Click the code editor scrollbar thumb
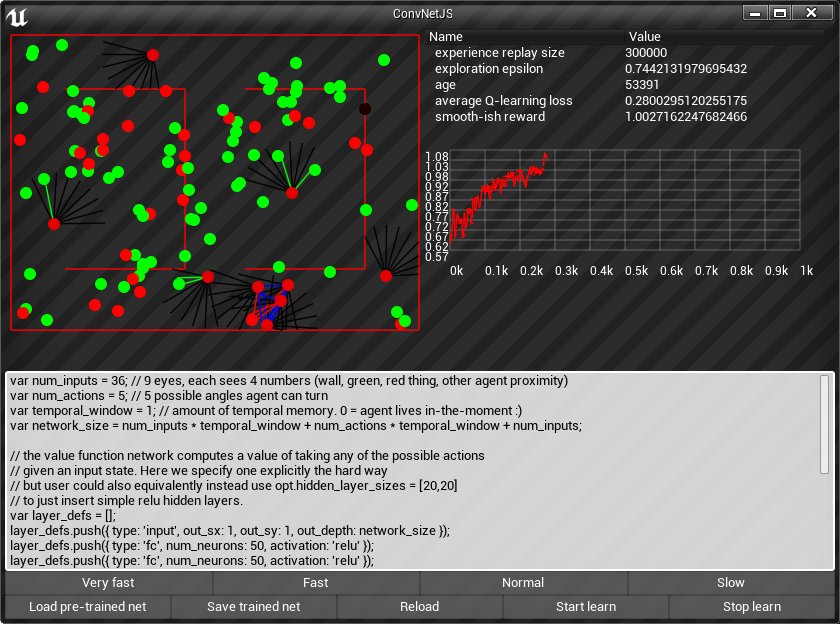Image resolution: width=840 pixels, height=624 pixels. [824, 424]
